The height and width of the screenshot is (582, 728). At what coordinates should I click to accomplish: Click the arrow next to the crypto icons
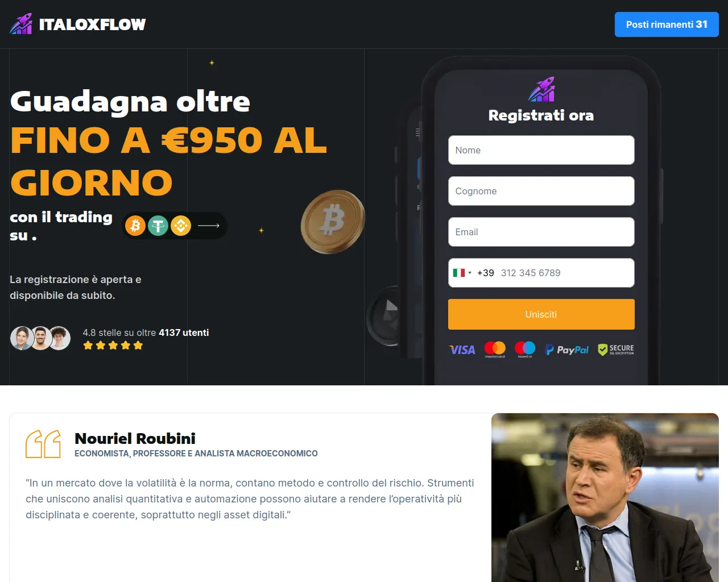point(209,226)
